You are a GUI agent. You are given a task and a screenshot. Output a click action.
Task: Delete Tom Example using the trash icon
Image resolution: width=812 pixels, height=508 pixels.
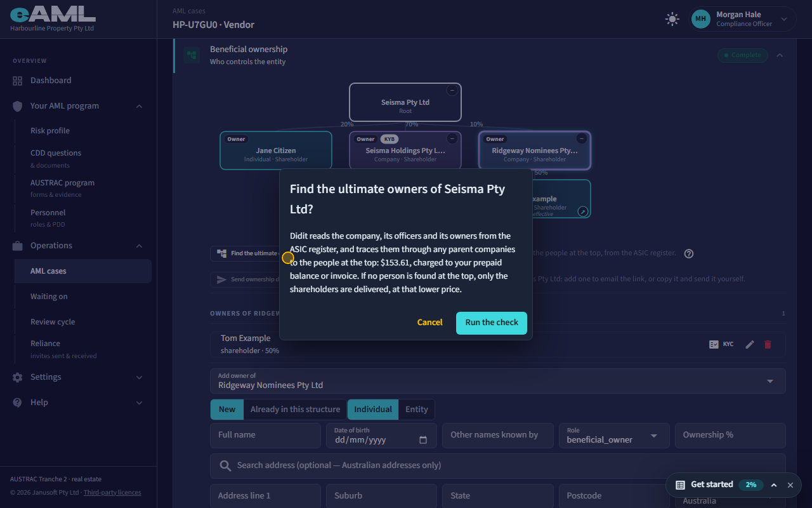point(768,344)
